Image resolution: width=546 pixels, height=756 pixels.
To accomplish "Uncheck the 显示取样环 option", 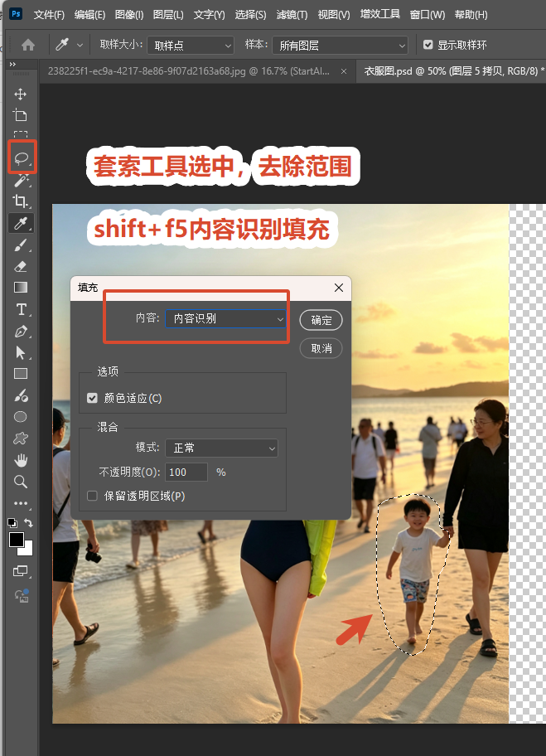I will [428, 45].
